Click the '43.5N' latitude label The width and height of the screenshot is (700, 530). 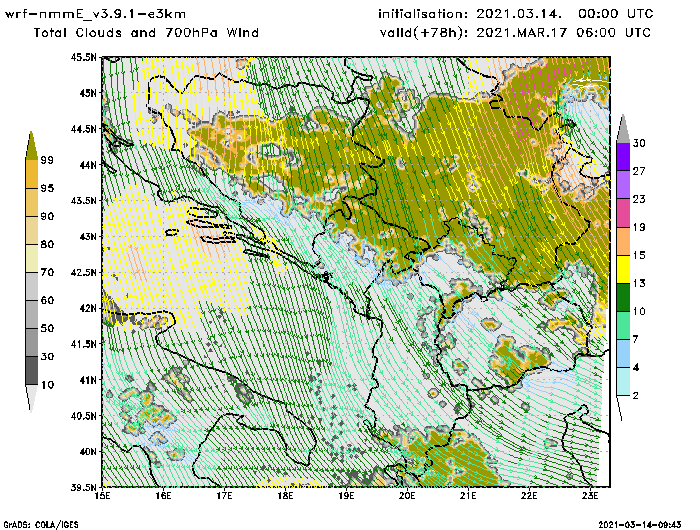[83, 200]
